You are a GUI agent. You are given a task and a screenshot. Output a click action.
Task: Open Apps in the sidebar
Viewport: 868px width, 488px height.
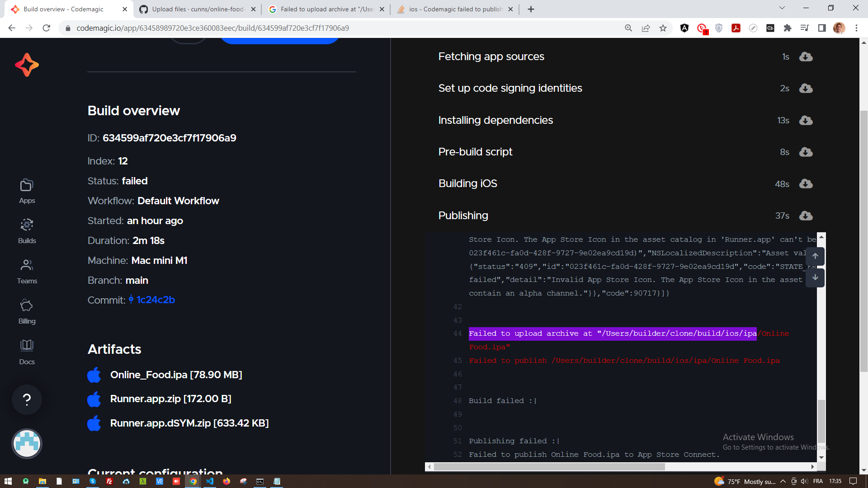(27, 191)
